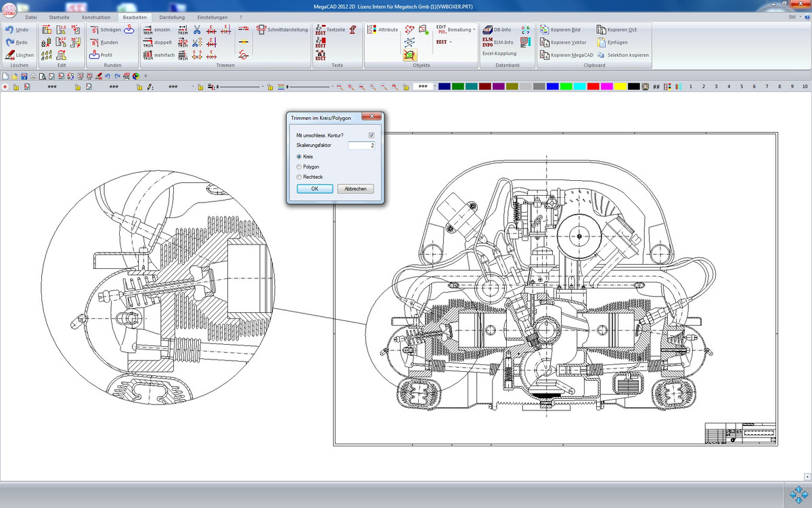Screen dimensions: 812x508
Task: Open the Darstellung ribbon tab
Action: pos(172,17)
